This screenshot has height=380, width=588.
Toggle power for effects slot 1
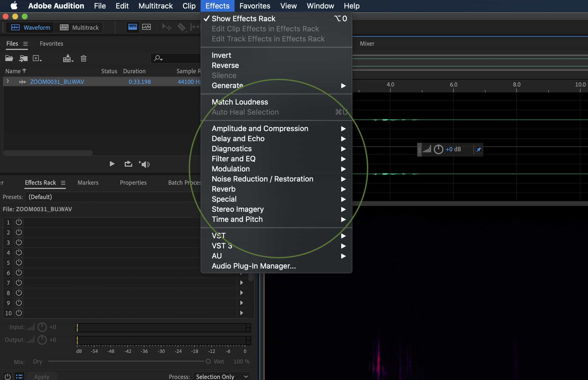(19, 222)
